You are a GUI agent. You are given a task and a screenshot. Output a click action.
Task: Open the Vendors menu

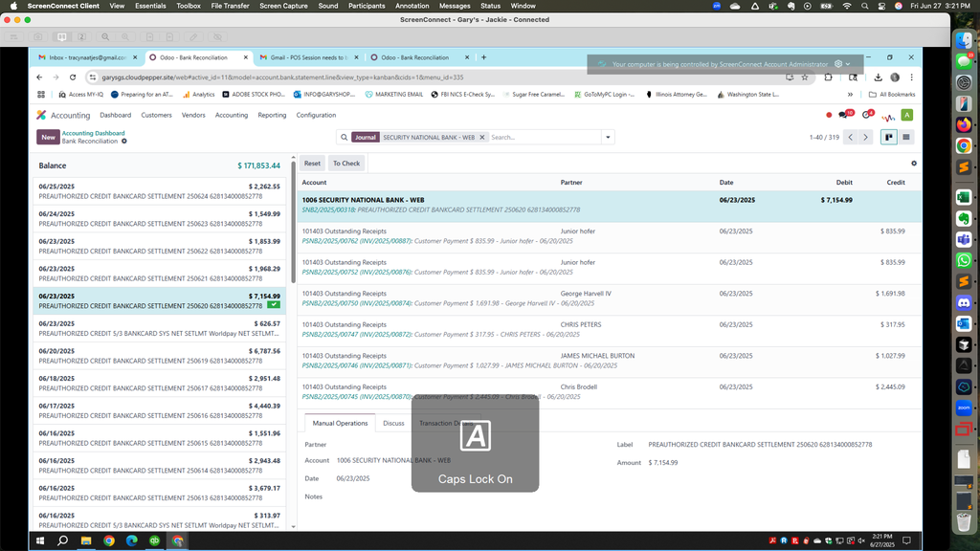coord(193,115)
